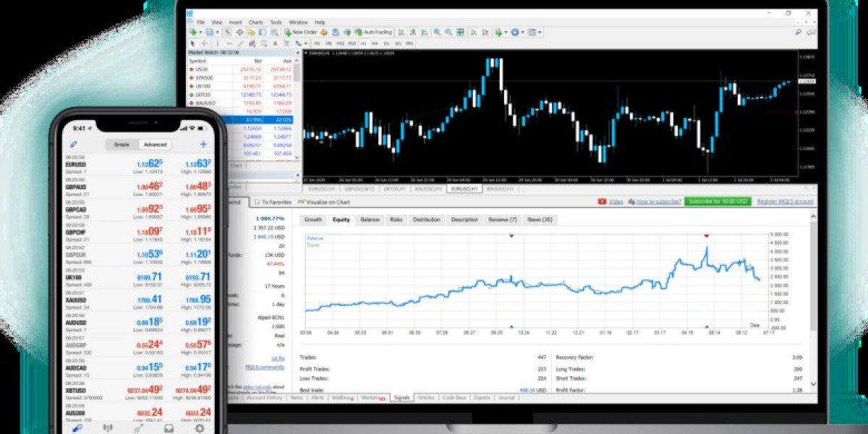Tap the pencil edit icon on the phone
868x434 pixels.
point(74,144)
